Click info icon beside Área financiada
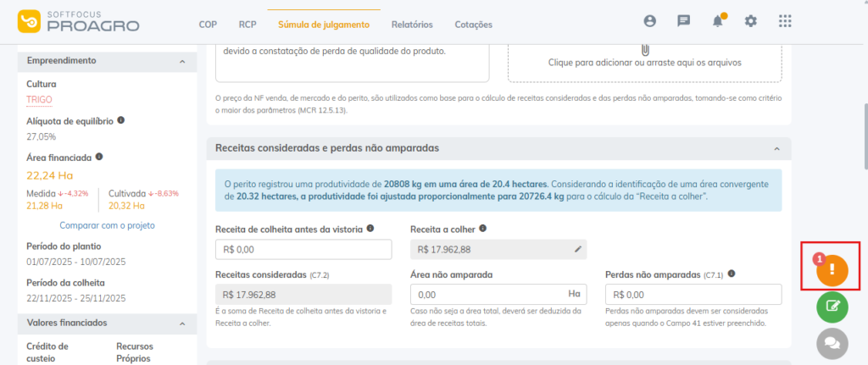 [100, 157]
